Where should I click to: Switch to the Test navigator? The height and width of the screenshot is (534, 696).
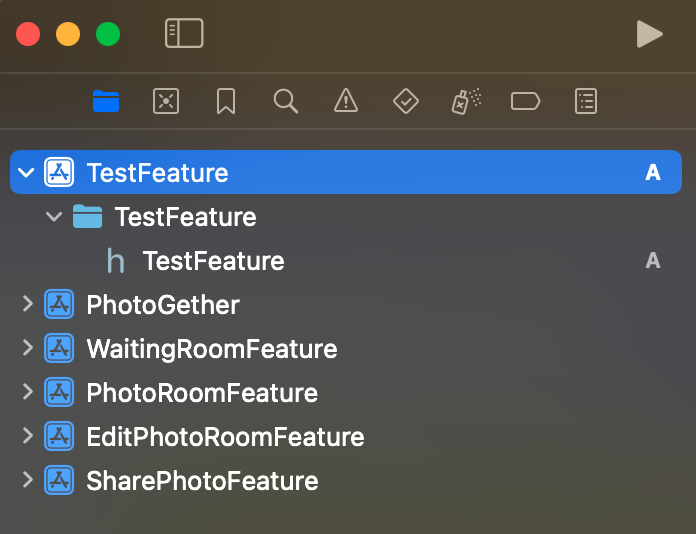pos(405,100)
